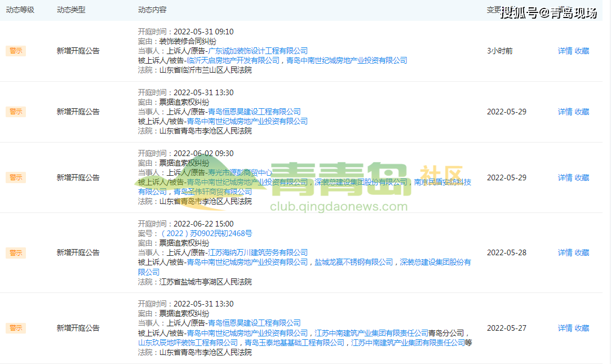Open the 盐城龙赢不锈钢有限公司 link
The height and width of the screenshot is (364, 611).
tap(354, 262)
